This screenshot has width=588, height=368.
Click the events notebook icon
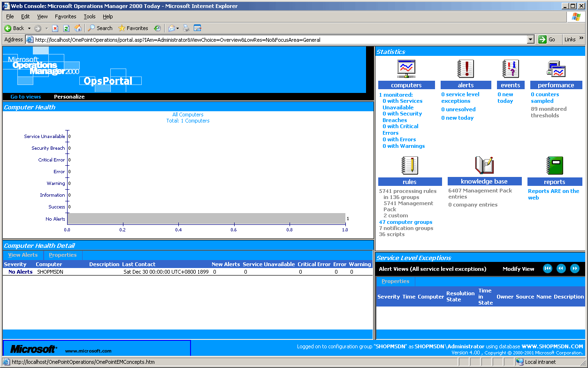510,69
